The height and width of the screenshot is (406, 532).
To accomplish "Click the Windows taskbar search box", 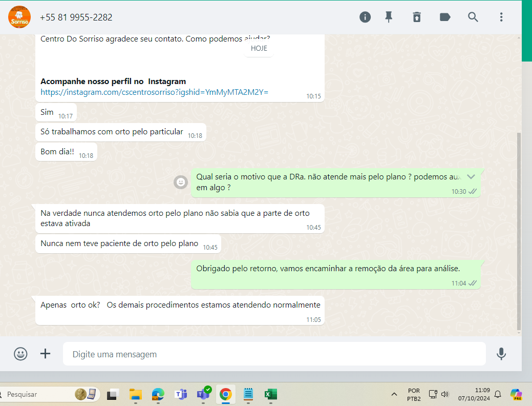I will 49,394.
